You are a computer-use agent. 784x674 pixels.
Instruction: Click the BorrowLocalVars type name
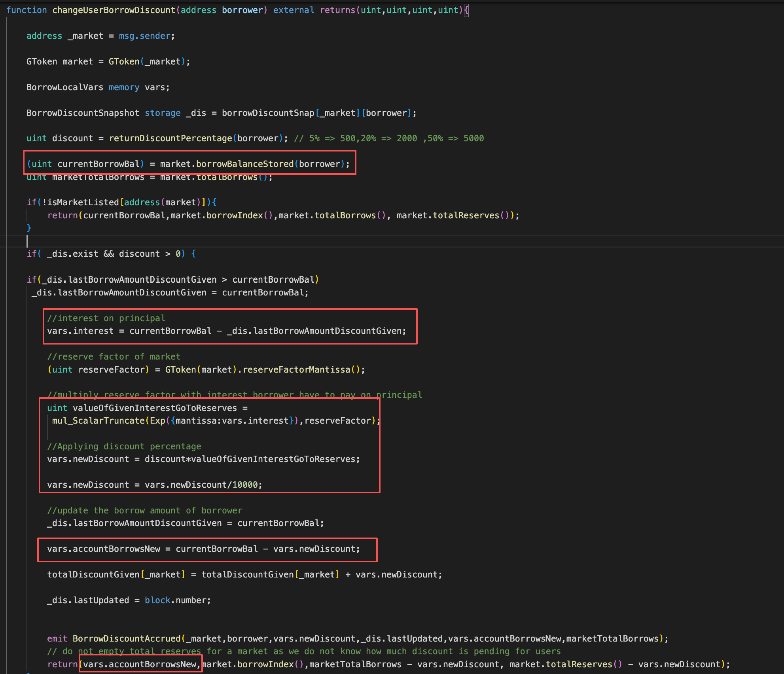[64, 87]
